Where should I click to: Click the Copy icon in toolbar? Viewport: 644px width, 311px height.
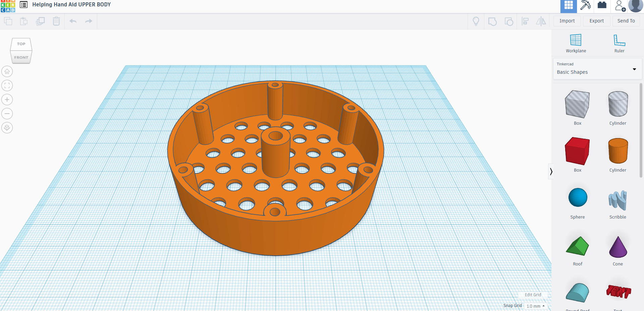[8, 21]
